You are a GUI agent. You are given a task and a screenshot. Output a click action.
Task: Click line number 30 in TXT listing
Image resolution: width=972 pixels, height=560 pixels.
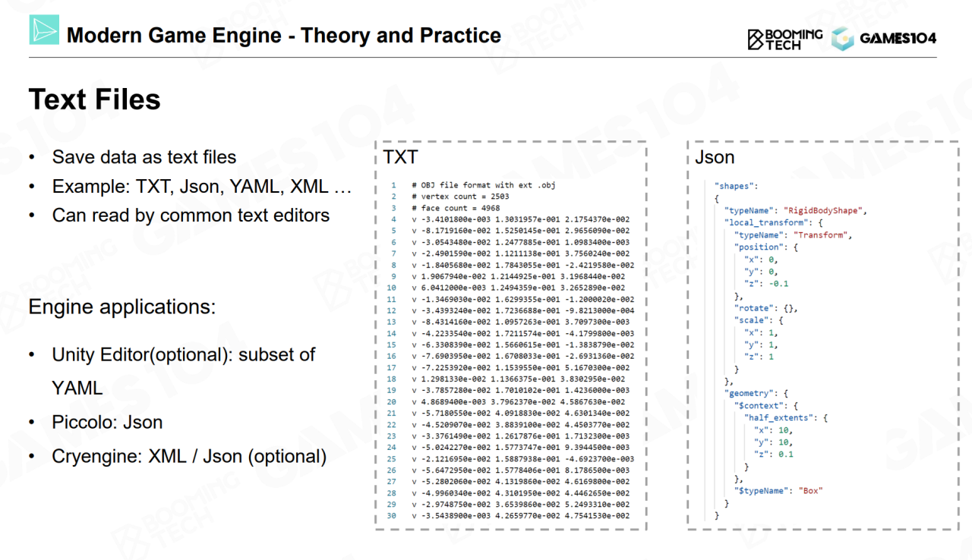tap(392, 516)
